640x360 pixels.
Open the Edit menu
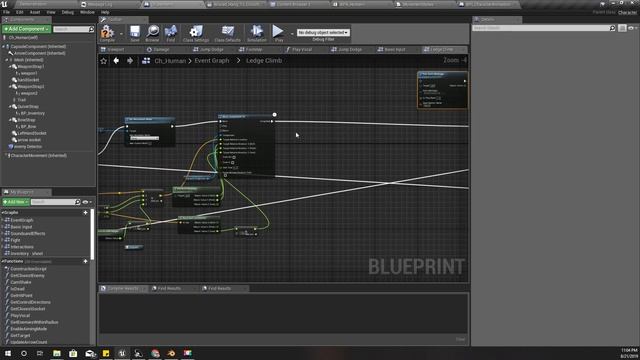[x=20, y=12]
